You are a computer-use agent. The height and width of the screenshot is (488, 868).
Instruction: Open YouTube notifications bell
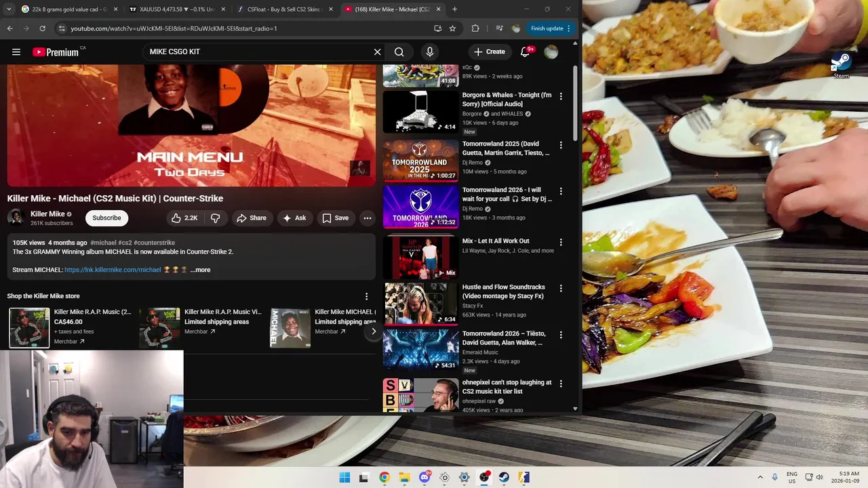(x=526, y=52)
